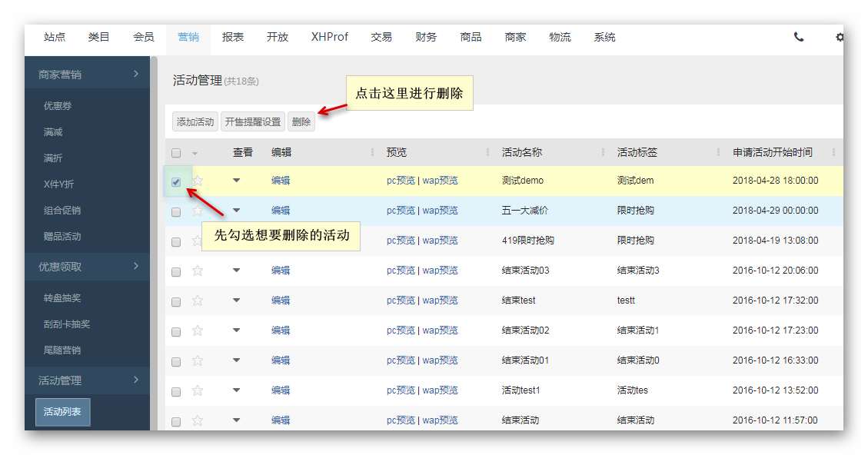Expand details of the 结束活动03 row
Image resolution: width=868 pixels, height=455 pixels.
(x=236, y=270)
